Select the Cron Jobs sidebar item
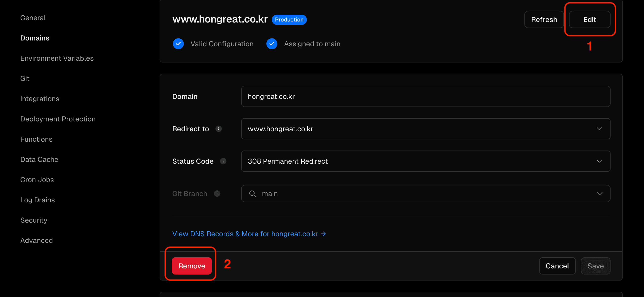Viewport: 644px width, 297px height. pos(37,180)
